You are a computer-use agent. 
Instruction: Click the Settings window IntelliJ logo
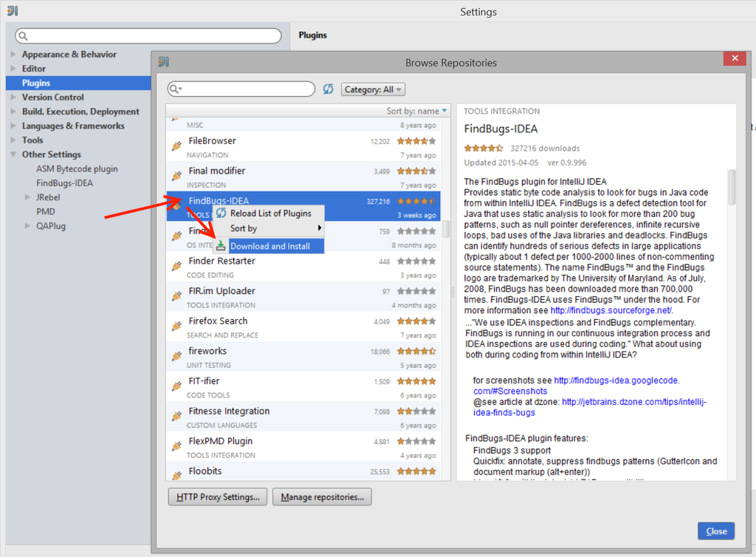pos(13,10)
